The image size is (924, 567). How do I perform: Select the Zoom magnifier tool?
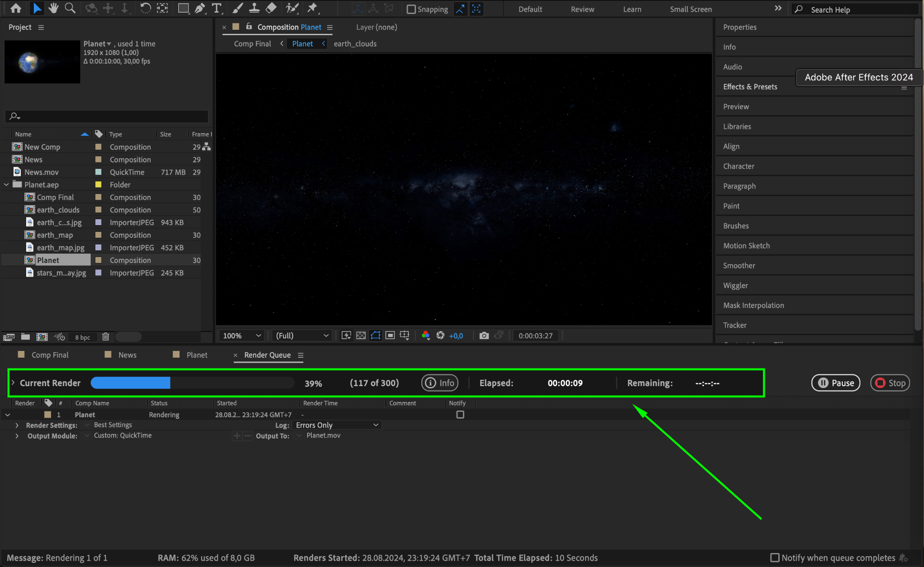click(x=70, y=8)
